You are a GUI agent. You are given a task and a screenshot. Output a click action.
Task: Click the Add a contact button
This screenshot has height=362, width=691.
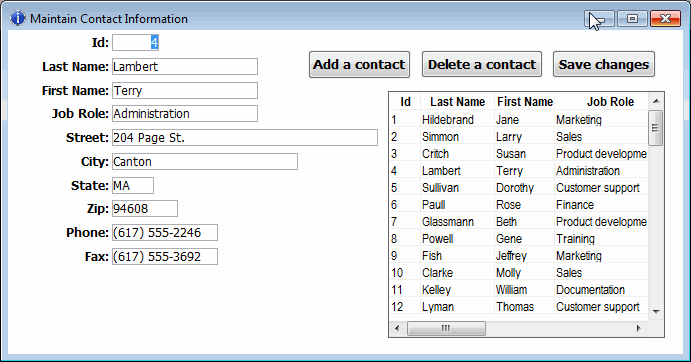coord(359,64)
